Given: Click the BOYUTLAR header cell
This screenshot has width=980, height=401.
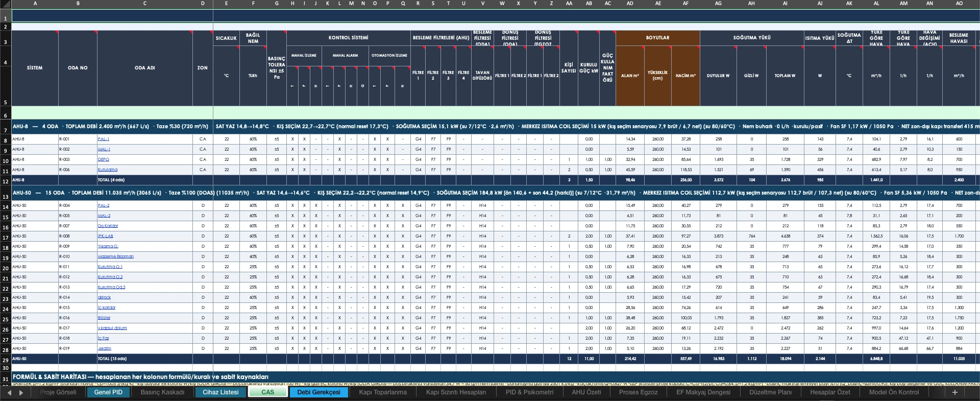Looking at the screenshot, I should (x=657, y=38).
